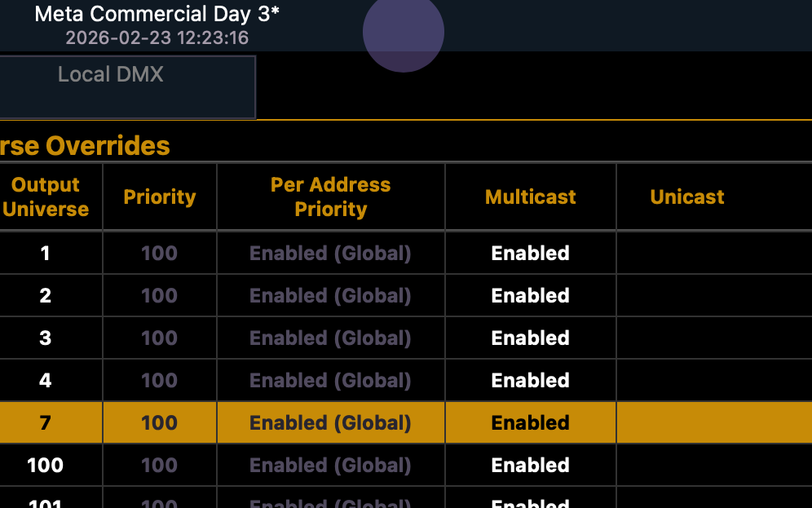
Task: Click the Priority value for universe 4
Action: click(159, 381)
